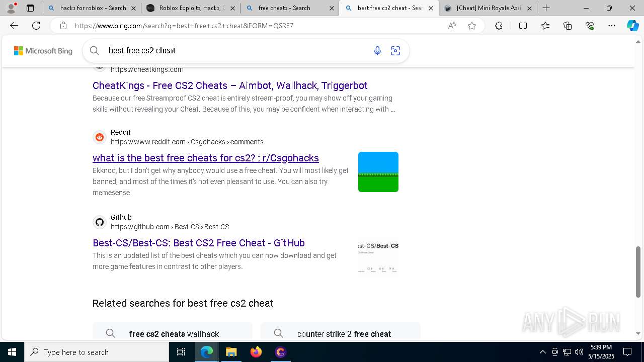Click the github.com Best-CS URL breadcrumb
This screenshot has height=362, width=644.
click(x=170, y=227)
